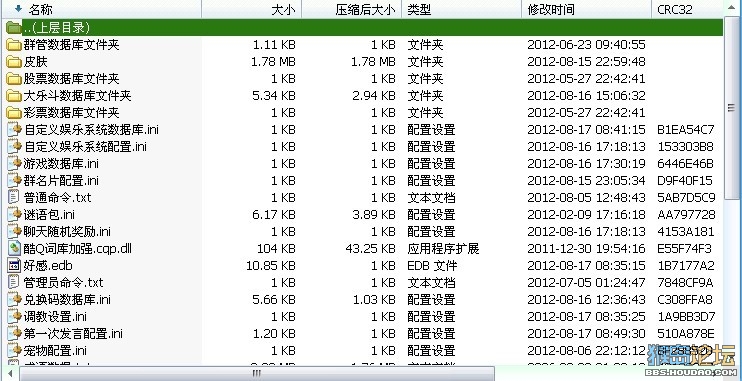Select file name 管理员命令.txt
742x381 pixels.
pos(63,283)
